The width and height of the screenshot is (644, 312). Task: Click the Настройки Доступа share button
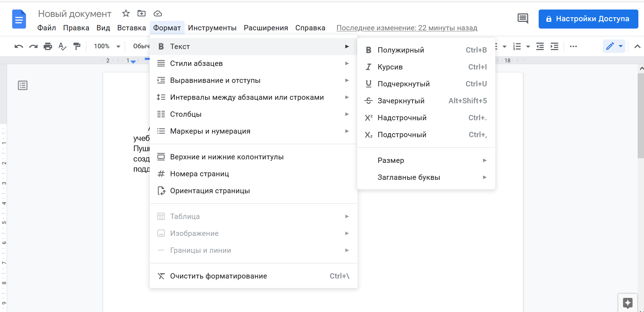588,19
